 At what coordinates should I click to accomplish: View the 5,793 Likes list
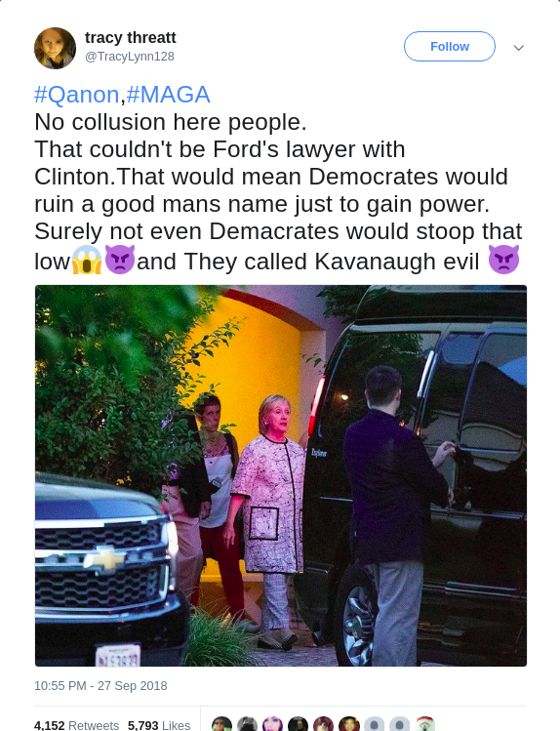coord(159,725)
